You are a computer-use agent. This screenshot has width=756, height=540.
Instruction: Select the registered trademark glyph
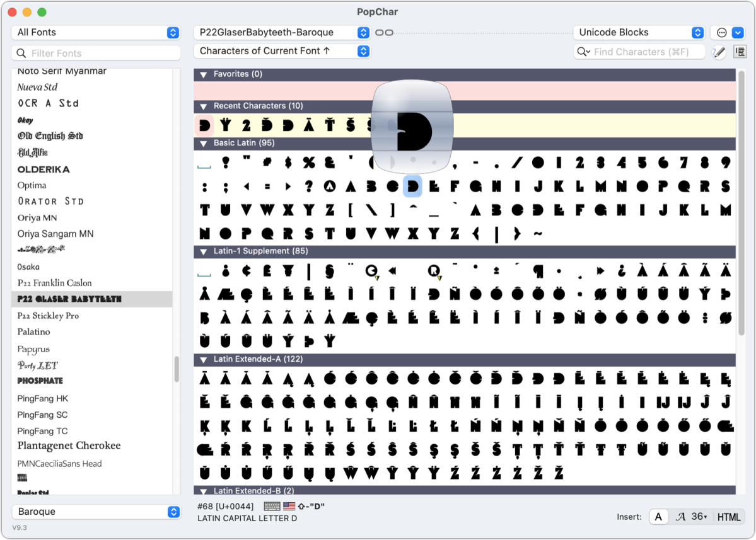coord(434,271)
